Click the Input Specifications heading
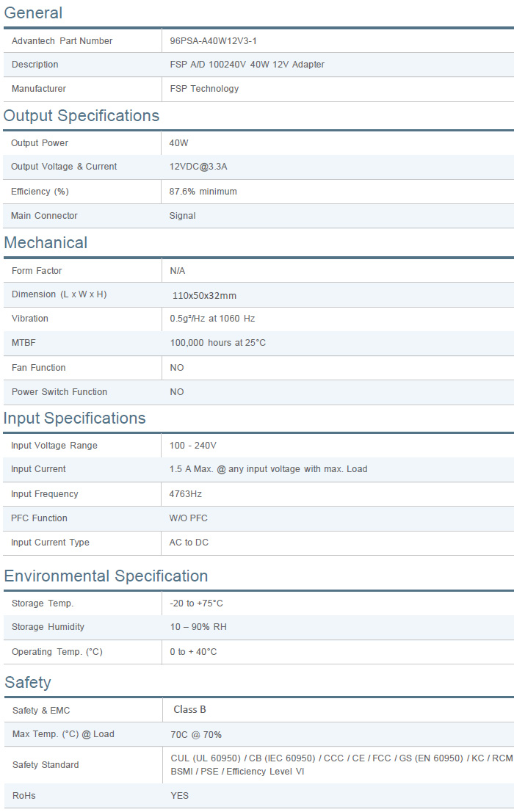This screenshot has width=514, height=812. coord(75,418)
